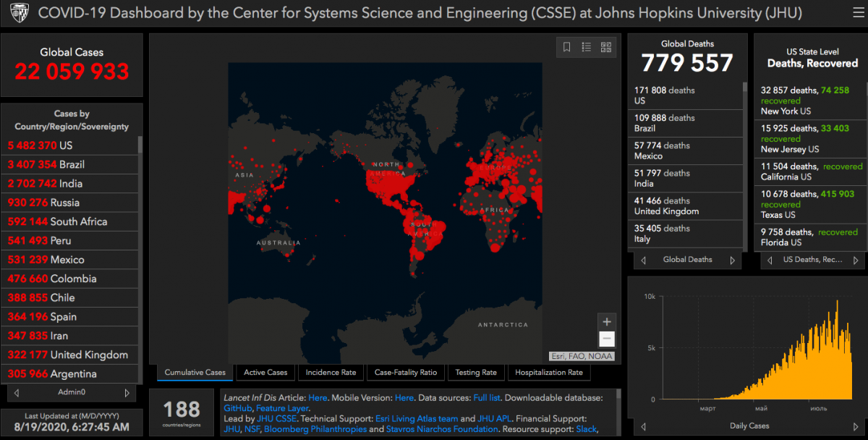Screen dimensions: 868x440
Task: Select India in the cases list
Action: click(x=70, y=183)
